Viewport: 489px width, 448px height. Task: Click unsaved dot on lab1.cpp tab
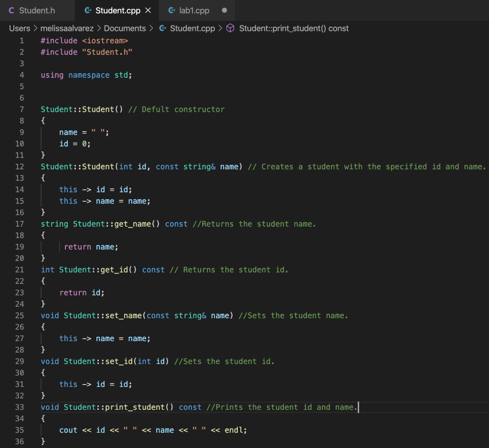point(224,10)
